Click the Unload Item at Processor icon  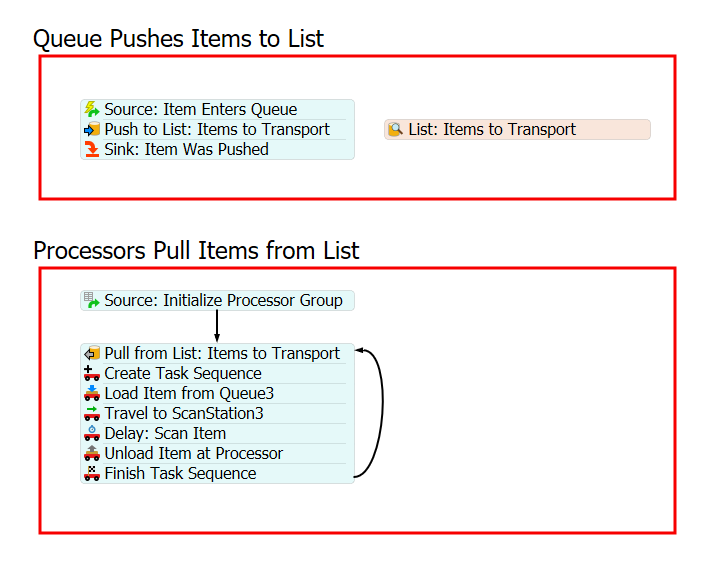92,454
